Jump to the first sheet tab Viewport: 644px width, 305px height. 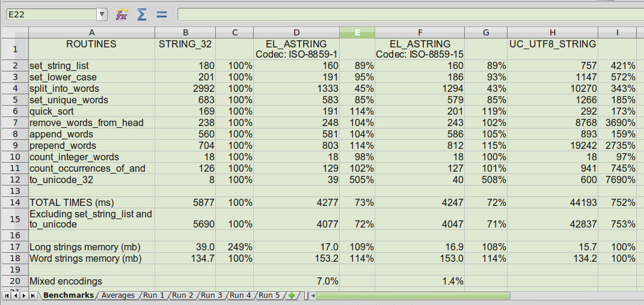click(7, 295)
